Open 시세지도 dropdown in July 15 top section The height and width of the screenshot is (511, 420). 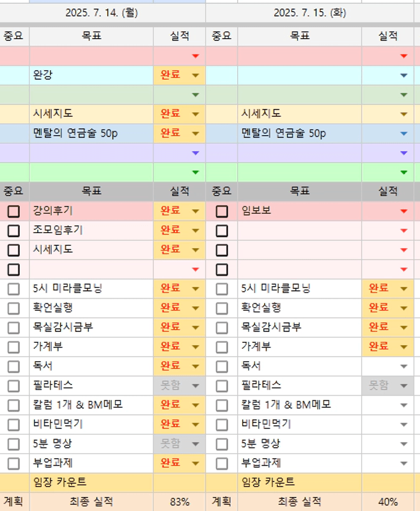click(404, 114)
